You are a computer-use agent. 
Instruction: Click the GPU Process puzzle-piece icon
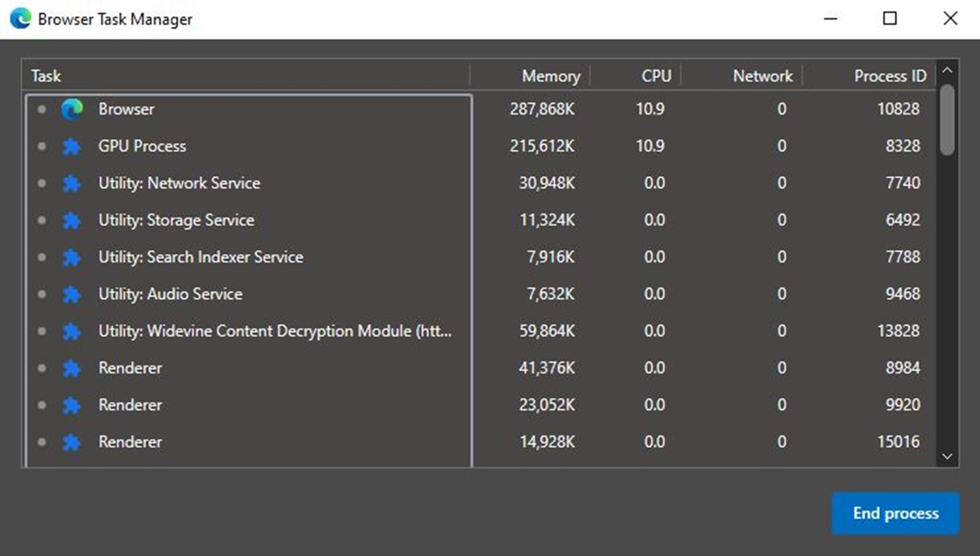coord(73,146)
